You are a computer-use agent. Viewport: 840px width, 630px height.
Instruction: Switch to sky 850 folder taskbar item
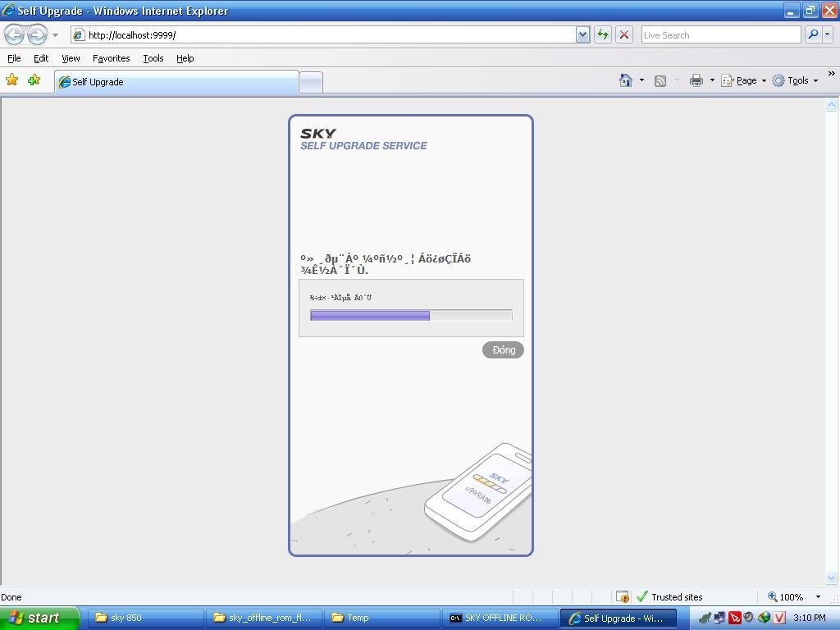(x=145, y=618)
